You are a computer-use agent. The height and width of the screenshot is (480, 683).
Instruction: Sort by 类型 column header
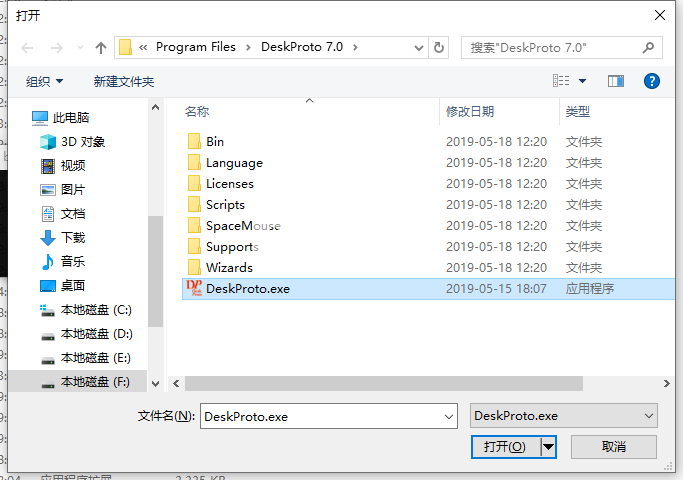[x=578, y=112]
